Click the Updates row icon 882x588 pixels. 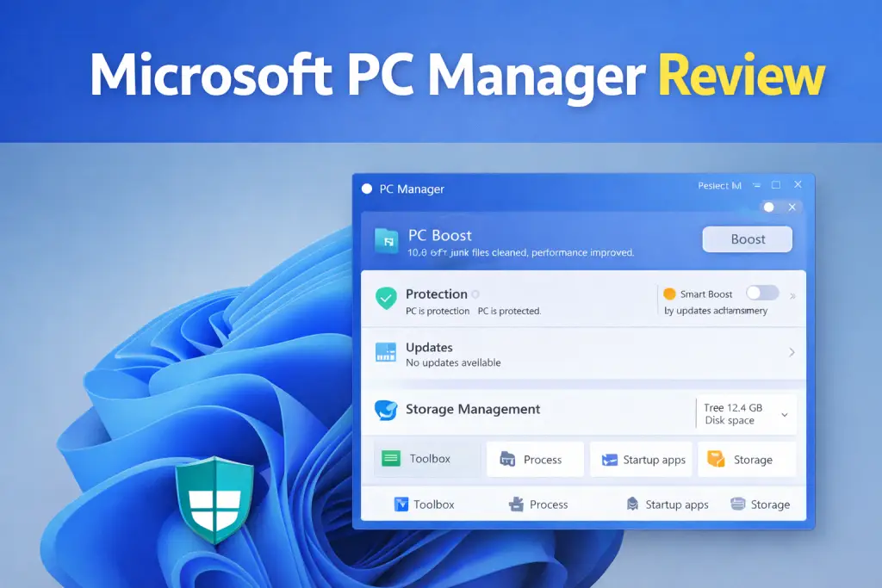385,352
